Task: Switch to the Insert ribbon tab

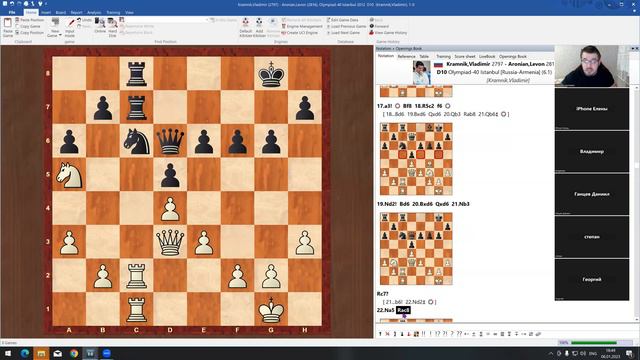Action: [x=46, y=13]
